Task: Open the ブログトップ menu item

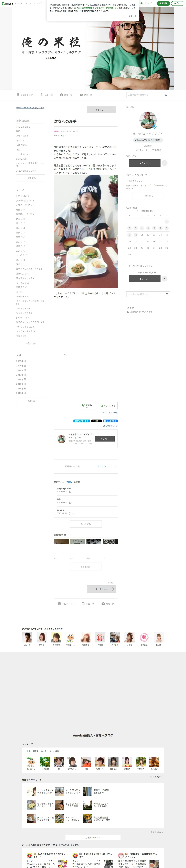Action: coord(25,95)
